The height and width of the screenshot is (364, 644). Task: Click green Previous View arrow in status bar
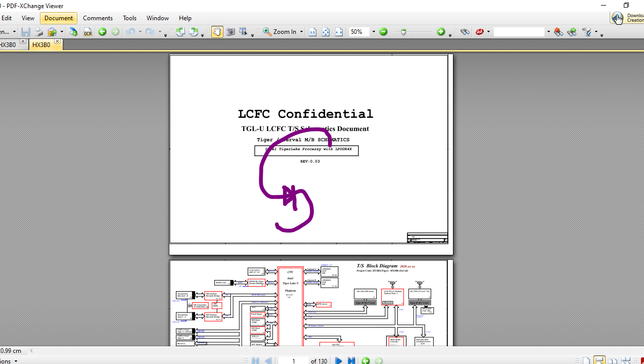365,360
